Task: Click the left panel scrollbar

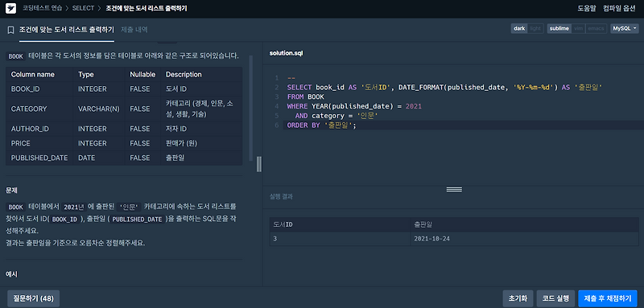Action: coord(251,109)
